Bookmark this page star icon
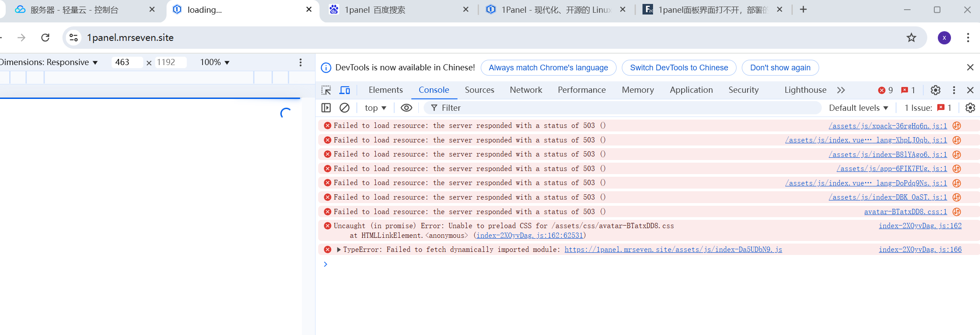The height and width of the screenshot is (335, 980). pos(911,38)
